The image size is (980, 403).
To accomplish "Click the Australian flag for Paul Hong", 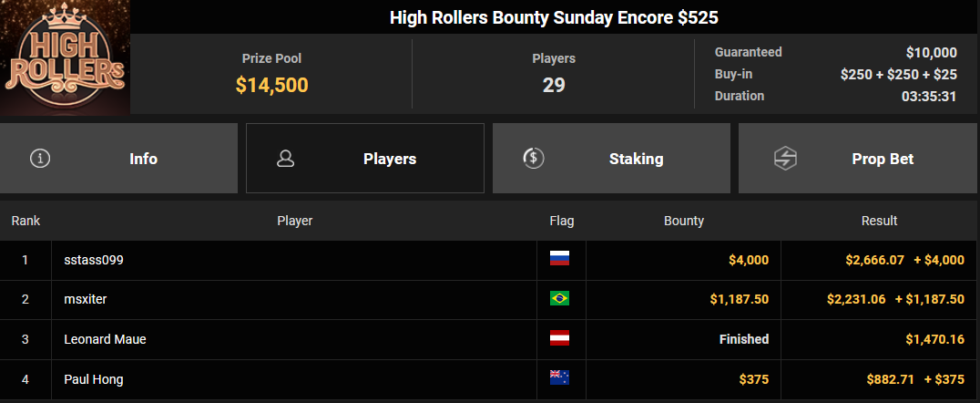I will [x=559, y=378].
